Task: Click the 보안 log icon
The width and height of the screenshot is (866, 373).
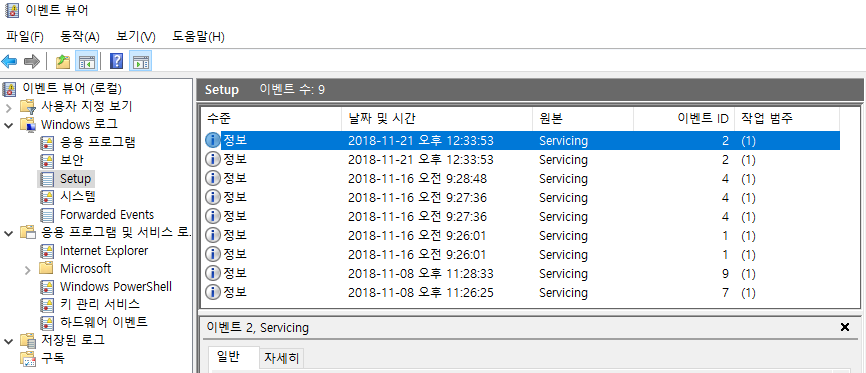Action: [47, 161]
